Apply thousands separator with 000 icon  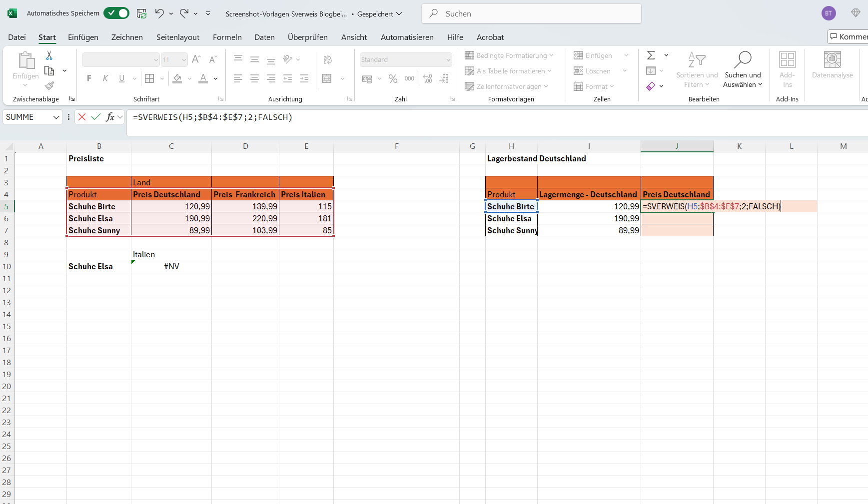[409, 78]
